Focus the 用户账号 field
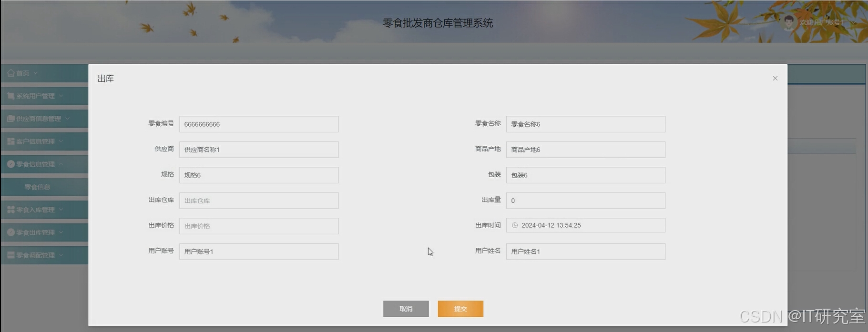 click(259, 252)
